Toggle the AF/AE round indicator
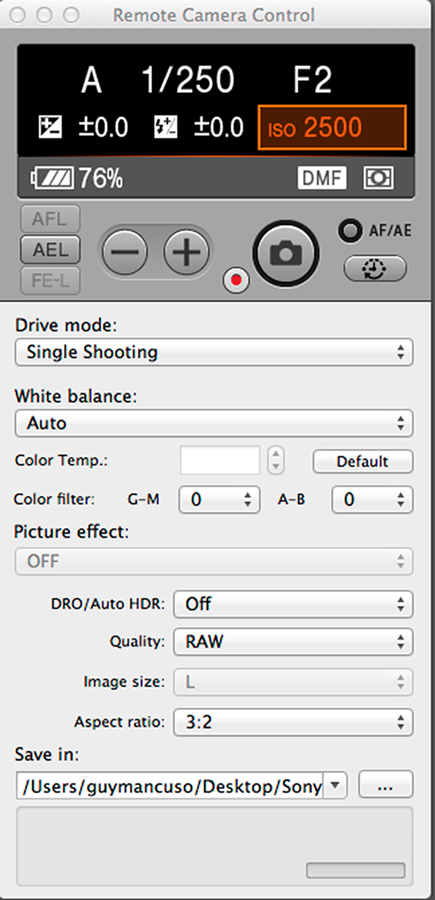The image size is (435, 900). pyautogui.click(x=348, y=231)
